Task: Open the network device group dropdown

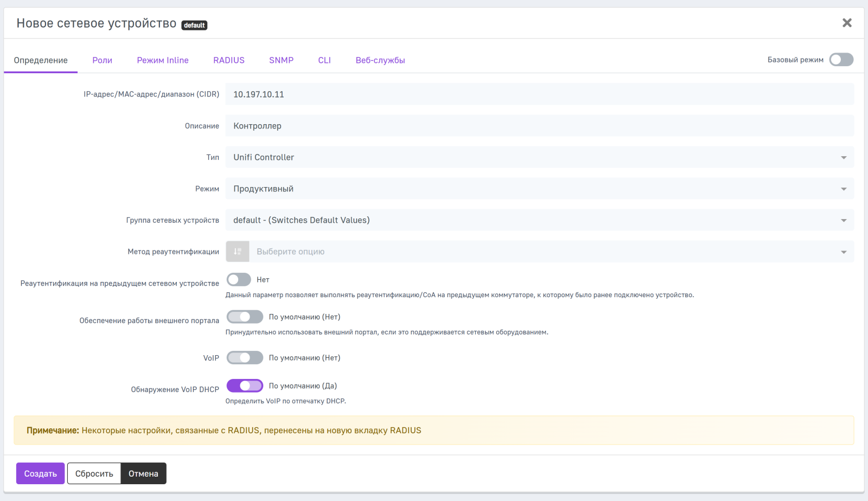Action: tap(539, 220)
